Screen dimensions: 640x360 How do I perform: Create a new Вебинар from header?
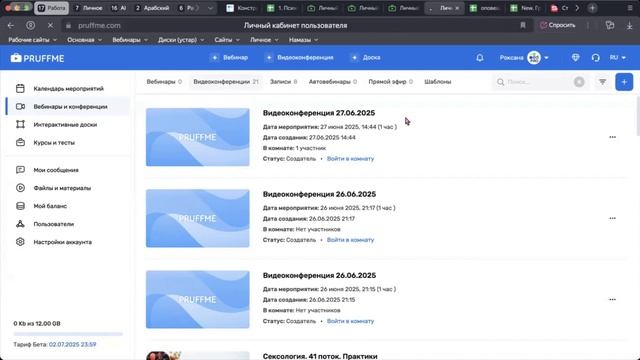230,58
